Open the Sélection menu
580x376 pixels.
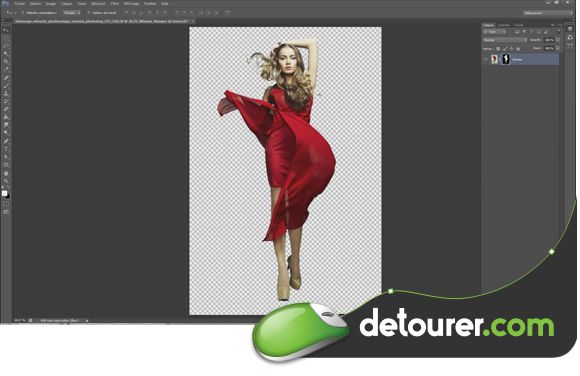98,4
